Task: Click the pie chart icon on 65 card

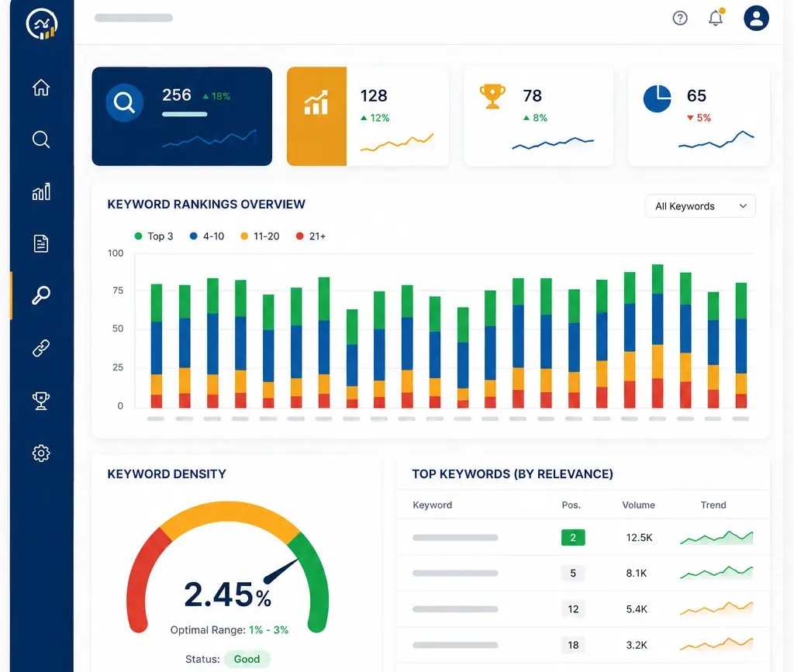Action: (x=657, y=98)
